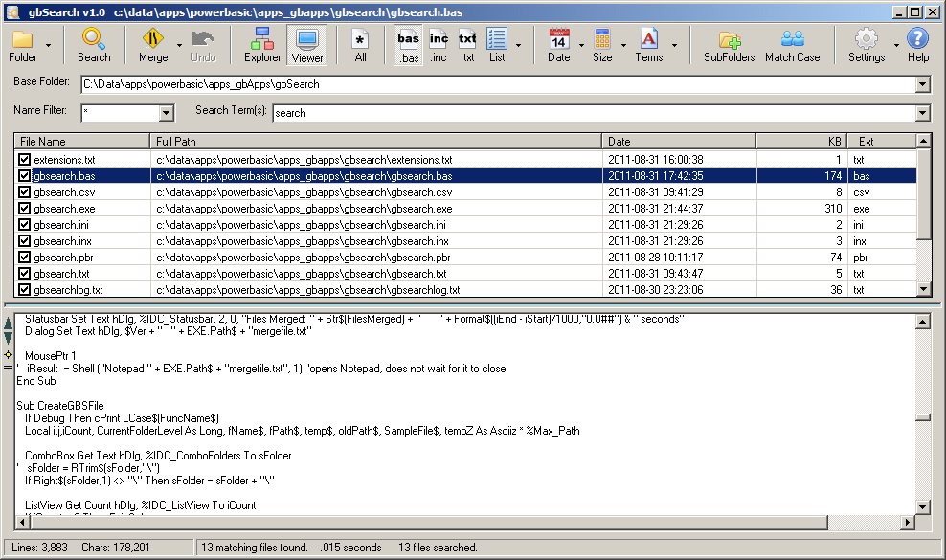Uncheck the gbsearch.csv checkbox
This screenshot has height=560, width=946.
tap(24, 191)
